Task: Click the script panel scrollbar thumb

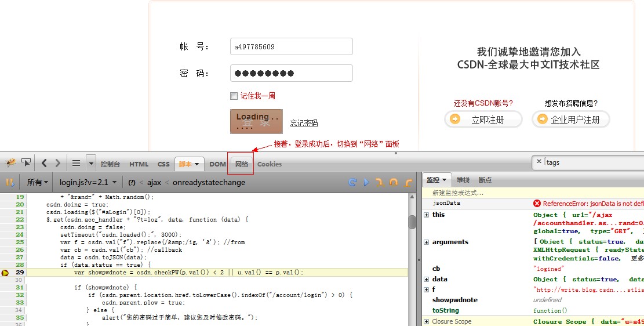Action: (412, 222)
